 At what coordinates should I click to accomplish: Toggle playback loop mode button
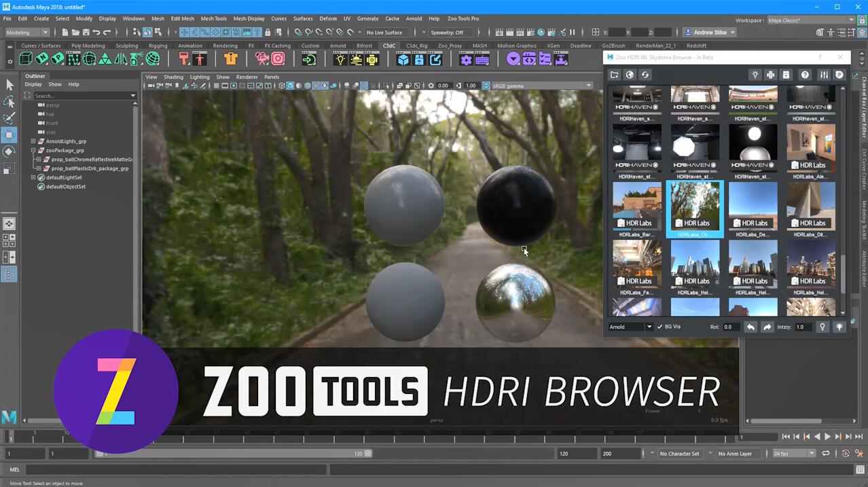826,453
